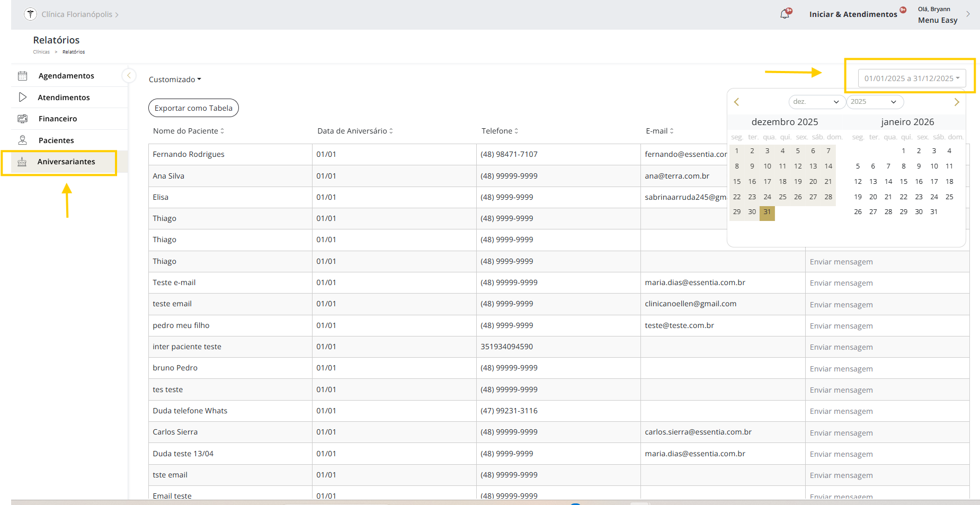
Task: Click the clinic logo icon
Action: [x=31, y=14]
